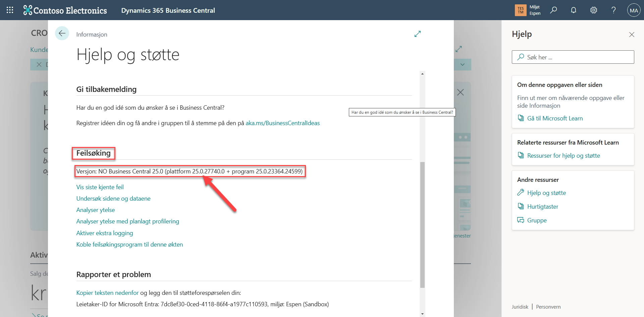Click the Informasjon breadcrumb label
Viewport: 644px width, 317px height.
click(x=92, y=35)
